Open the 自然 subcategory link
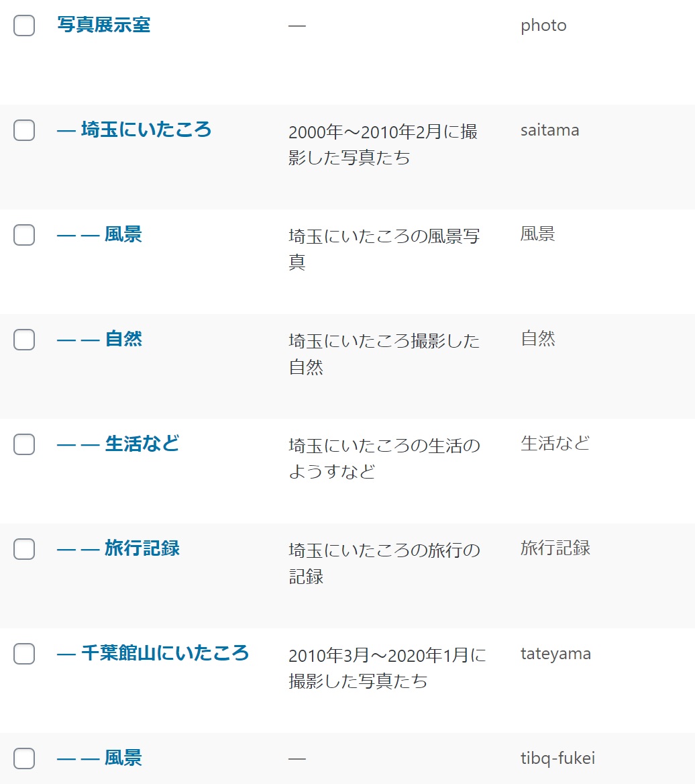The width and height of the screenshot is (695, 784). (x=123, y=339)
